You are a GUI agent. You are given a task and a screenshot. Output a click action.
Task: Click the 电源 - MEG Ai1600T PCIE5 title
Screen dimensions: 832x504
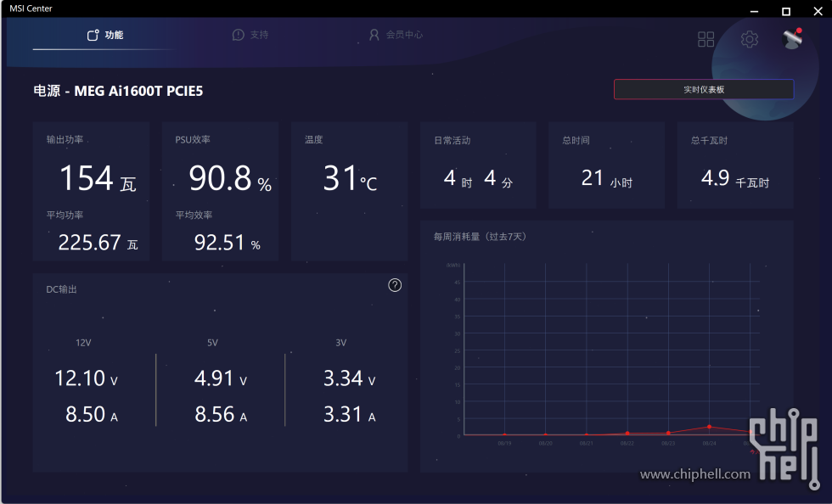click(x=118, y=92)
